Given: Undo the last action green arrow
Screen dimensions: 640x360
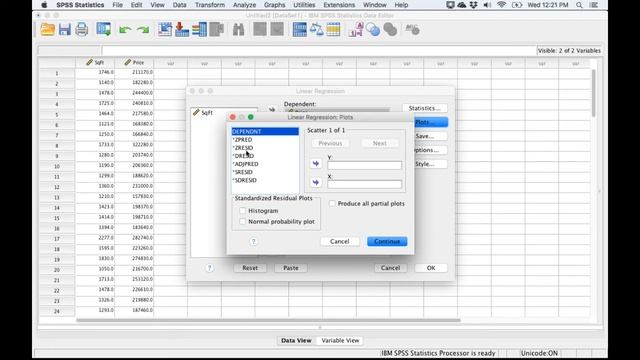Looking at the screenshot, I should tap(125, 30).
